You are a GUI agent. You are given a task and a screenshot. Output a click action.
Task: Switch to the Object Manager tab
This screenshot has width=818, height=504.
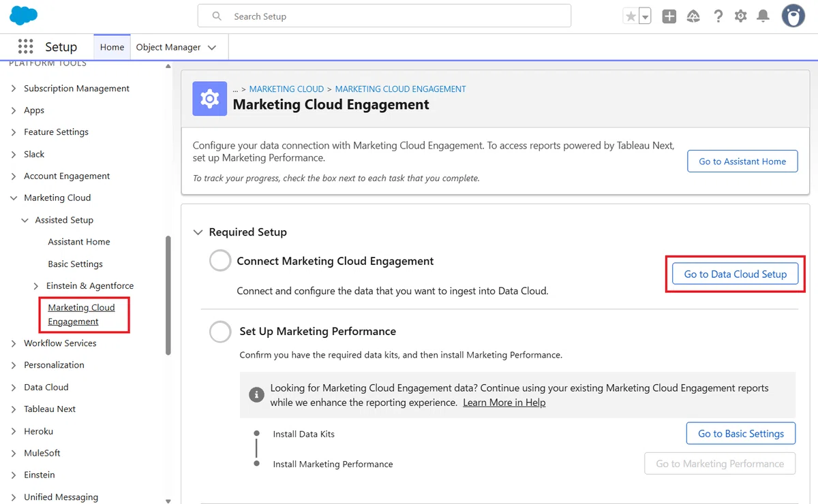coord(168,47)
